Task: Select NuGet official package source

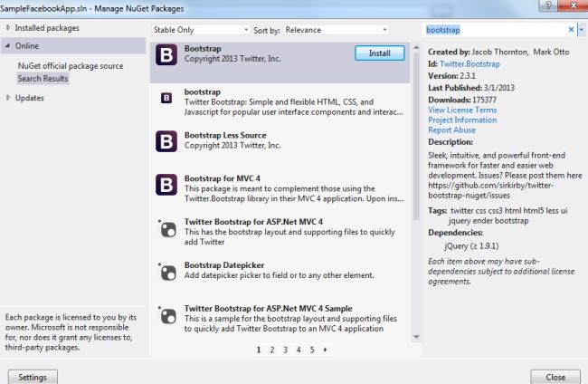Action: point(71,66)
